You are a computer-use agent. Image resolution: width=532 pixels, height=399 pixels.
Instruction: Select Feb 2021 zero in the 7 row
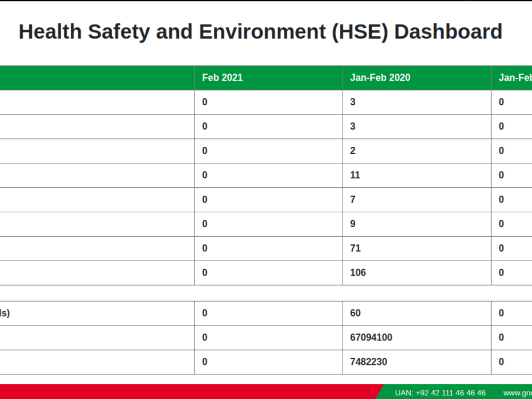205,200
